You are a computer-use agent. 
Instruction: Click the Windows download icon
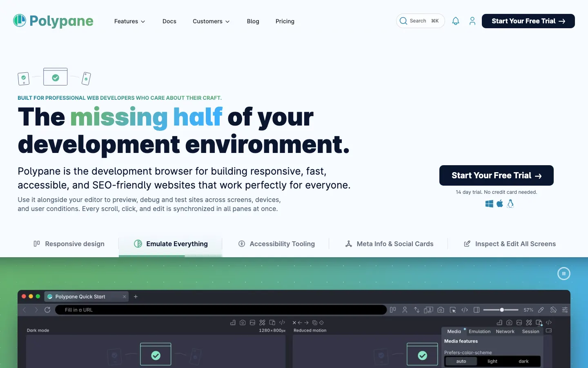coord(489,204)
